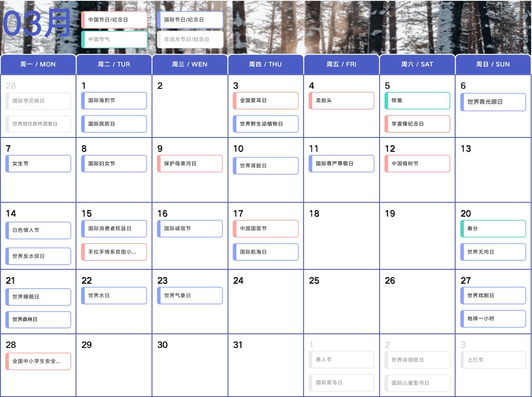This screenshot has width=532, height=397.
Task: Click the truncated 手拉手情系贫困小 label
Action: coord(114,252)
